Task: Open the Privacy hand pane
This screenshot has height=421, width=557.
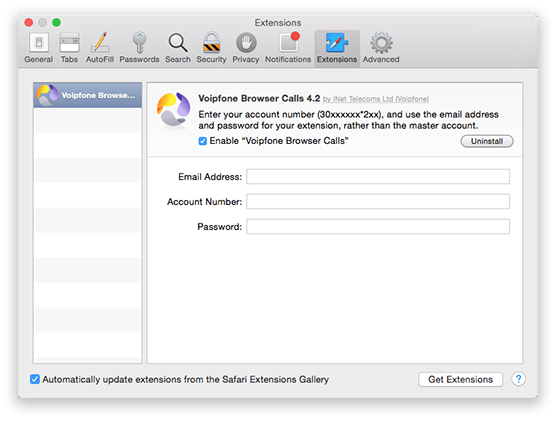Action: (246, 48)
